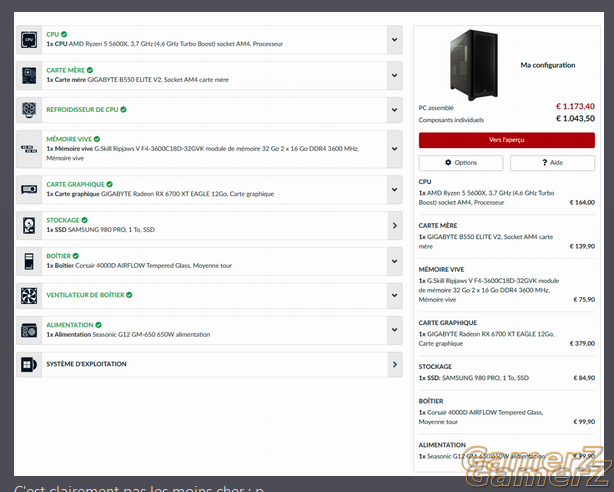Click the Carte mère motherboard icon
614x492 pixels.
tap(29, 75)
